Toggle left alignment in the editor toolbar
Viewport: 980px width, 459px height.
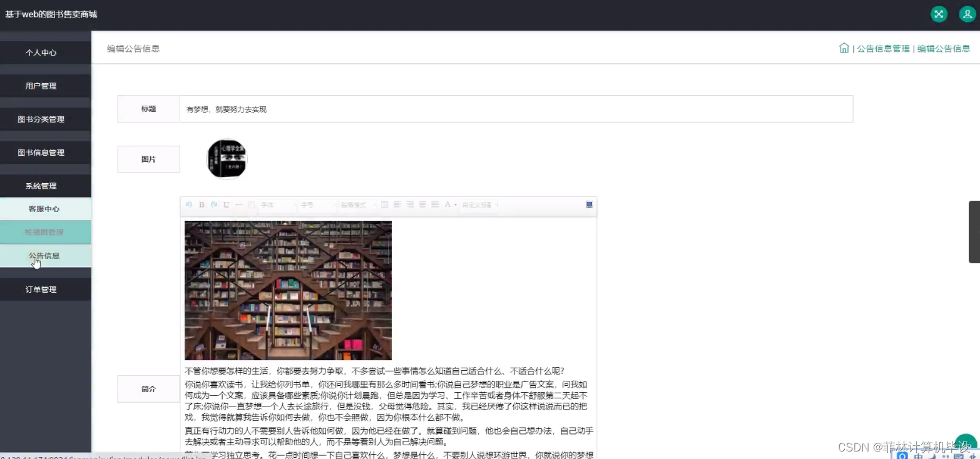pos(397,205)
